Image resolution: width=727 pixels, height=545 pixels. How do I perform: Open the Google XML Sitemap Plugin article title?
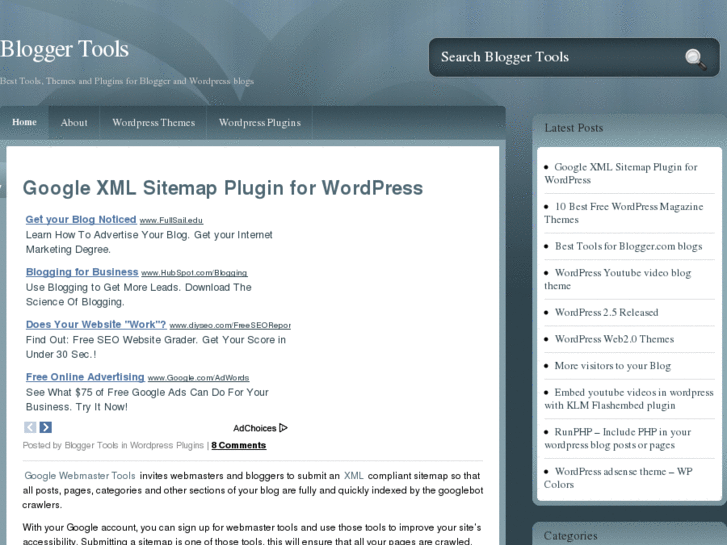coord(223,188)
